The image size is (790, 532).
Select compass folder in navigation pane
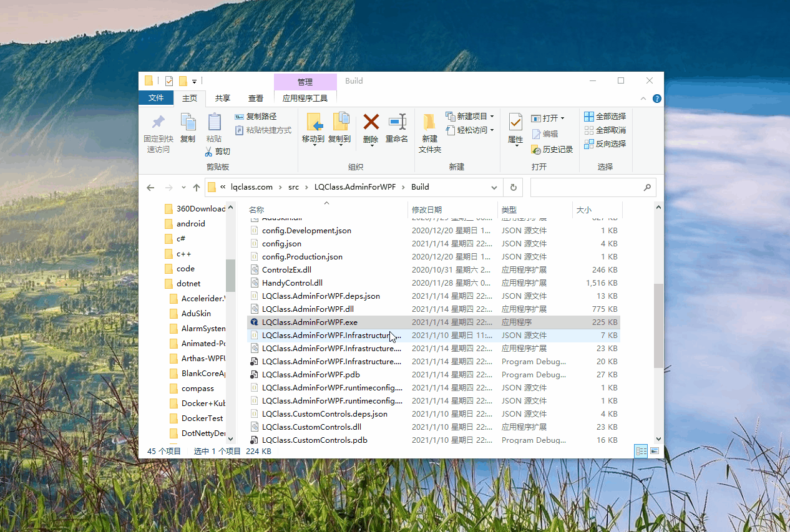click(x=192, y=389)
